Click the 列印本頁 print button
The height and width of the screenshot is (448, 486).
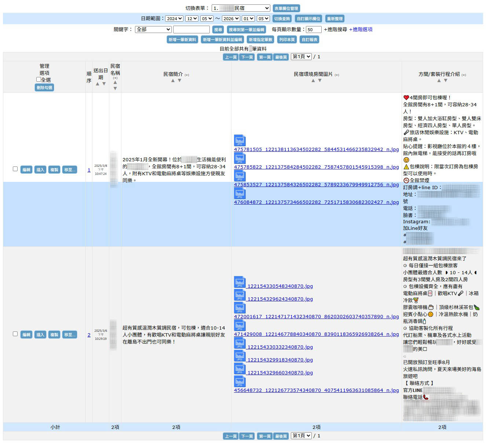(287, 40)
